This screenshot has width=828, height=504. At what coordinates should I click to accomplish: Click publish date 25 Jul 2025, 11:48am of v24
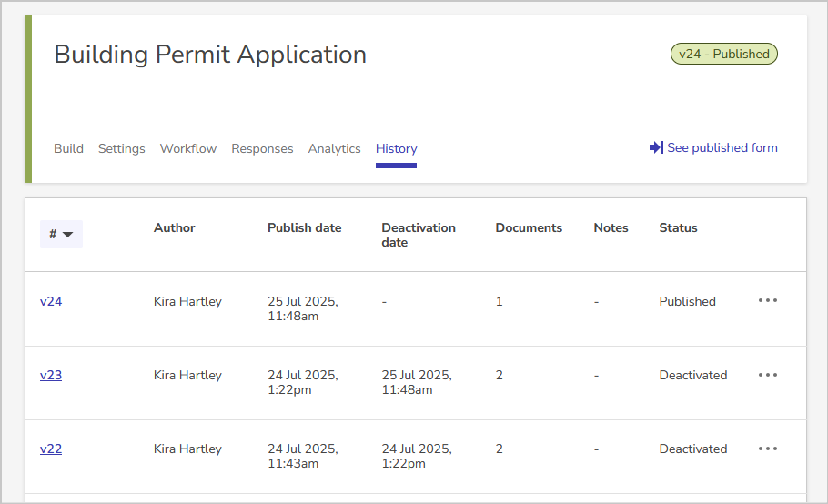pyautogui.click(x=303, y=308)
